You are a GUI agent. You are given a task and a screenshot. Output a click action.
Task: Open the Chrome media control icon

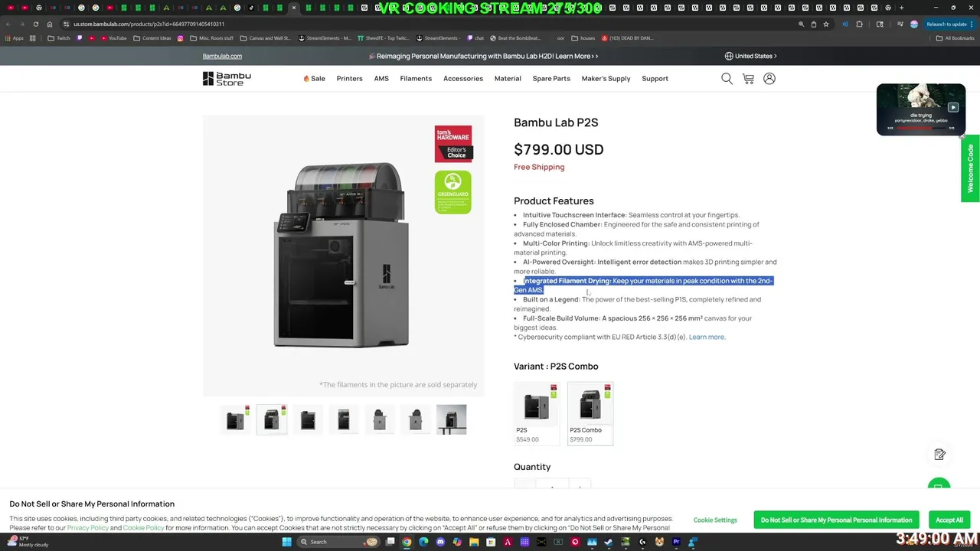900,24
